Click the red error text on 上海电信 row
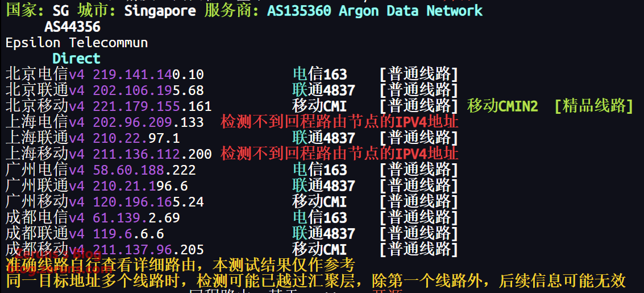 339,122
